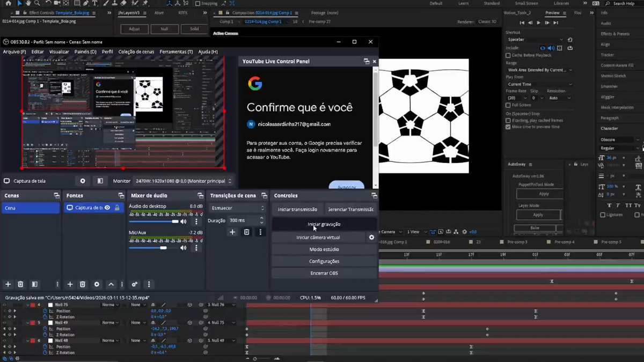The height and width of the screenshot is (362, 644).
Task: Open virtual camera settings gear icon
Action: pyautogui.click(x=371, y=237)
